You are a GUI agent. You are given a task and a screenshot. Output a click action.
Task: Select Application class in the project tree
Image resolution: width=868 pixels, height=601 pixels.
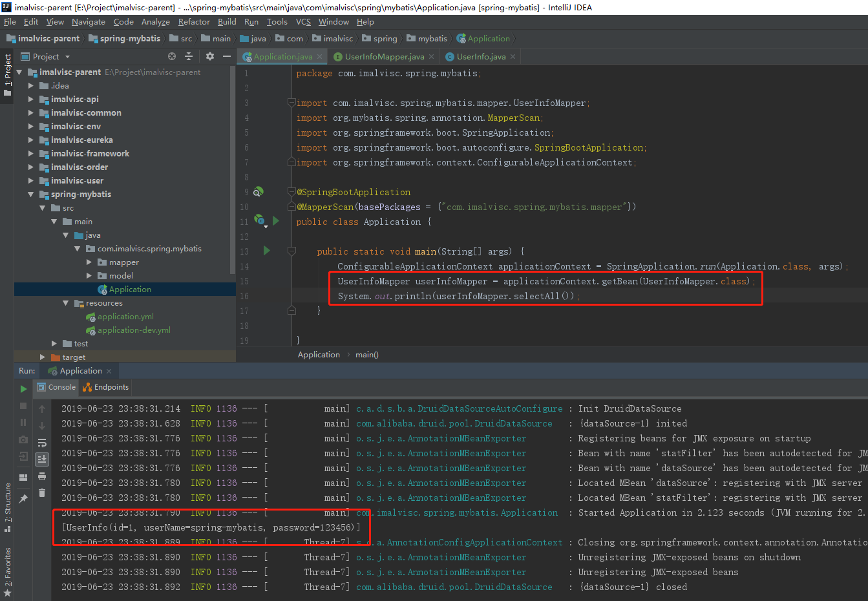tap(125, 290)
